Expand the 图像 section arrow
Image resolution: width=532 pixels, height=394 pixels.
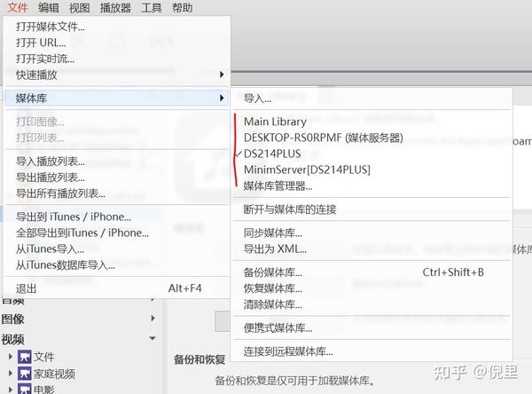coord(153,319)
